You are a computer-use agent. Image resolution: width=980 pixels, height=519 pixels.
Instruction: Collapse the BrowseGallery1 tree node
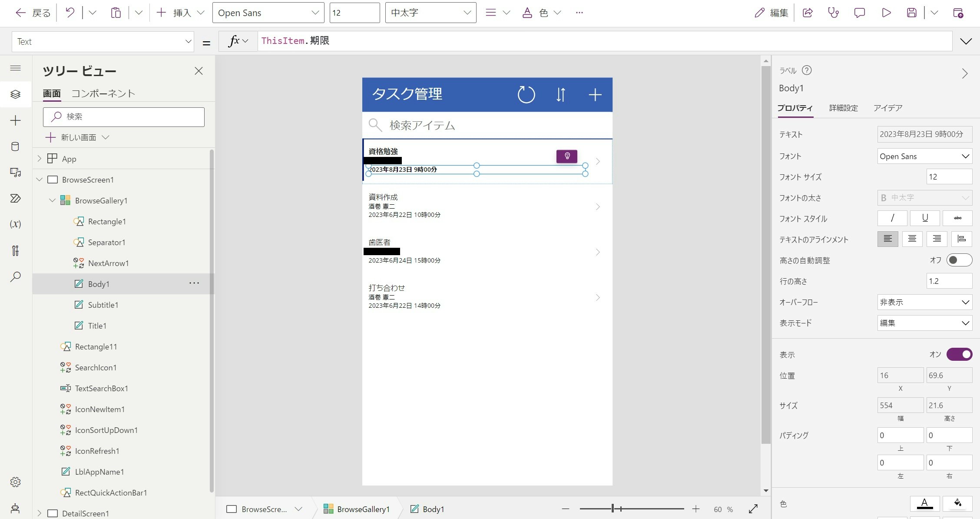[52, 200]
